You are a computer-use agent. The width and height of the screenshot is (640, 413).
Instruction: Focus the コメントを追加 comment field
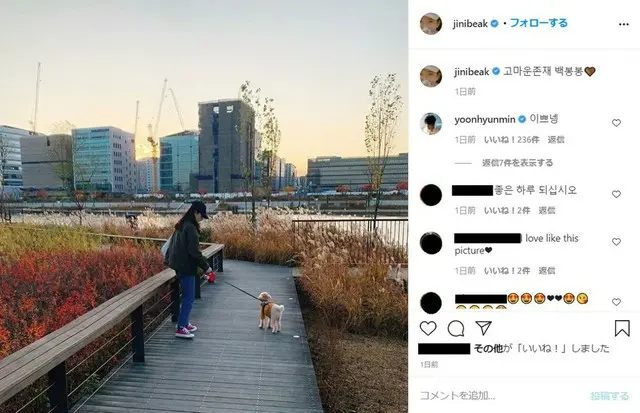(500, 395)
